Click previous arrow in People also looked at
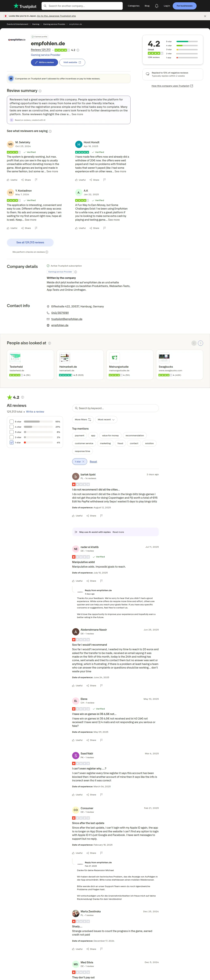This screenshot has width=210, height=980. (194, 343)
